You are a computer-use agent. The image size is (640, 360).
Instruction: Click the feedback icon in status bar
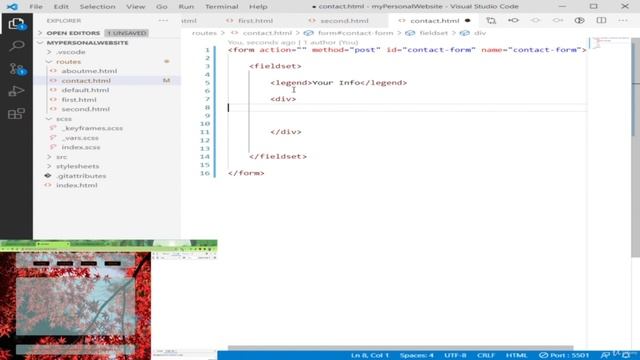(605, 355)
